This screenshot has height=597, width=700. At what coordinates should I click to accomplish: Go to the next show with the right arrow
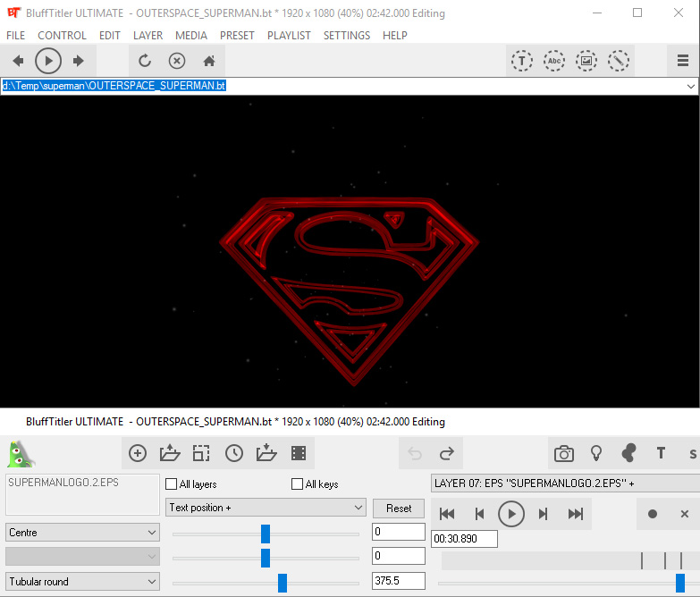(79, 61)
